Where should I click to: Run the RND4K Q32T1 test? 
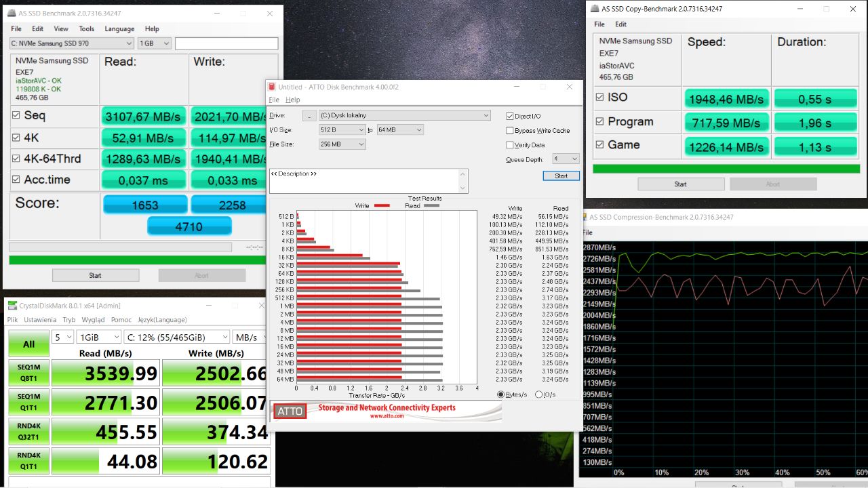pos(28,432)
